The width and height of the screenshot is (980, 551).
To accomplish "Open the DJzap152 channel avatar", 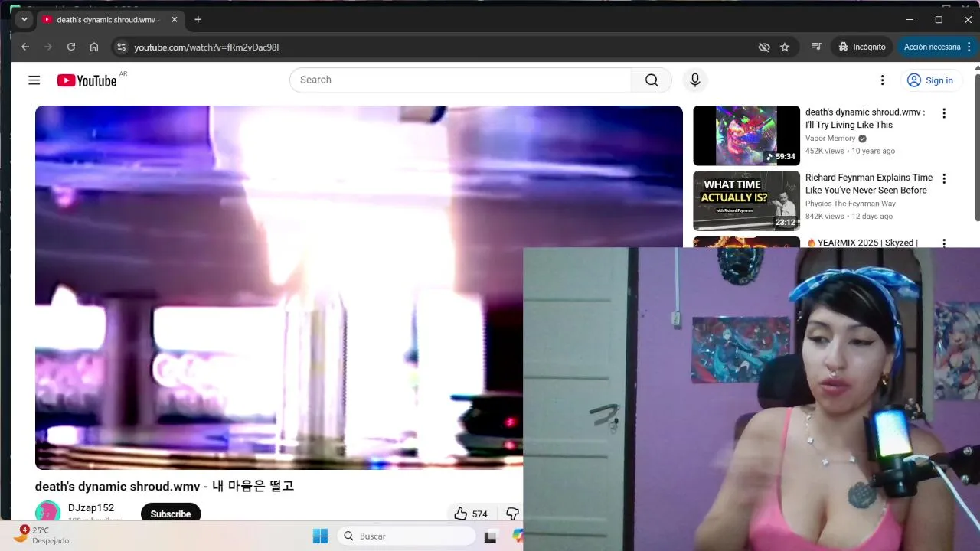I will [47, 512].
